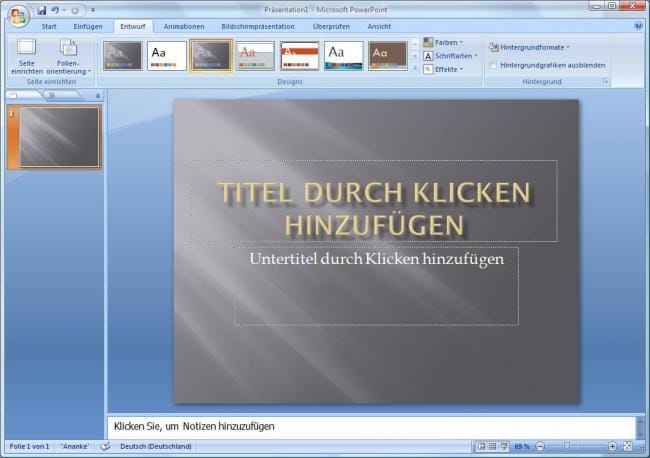
Task: Click spell check status icon
Action: pyautogui.click(x=105, y=446)
